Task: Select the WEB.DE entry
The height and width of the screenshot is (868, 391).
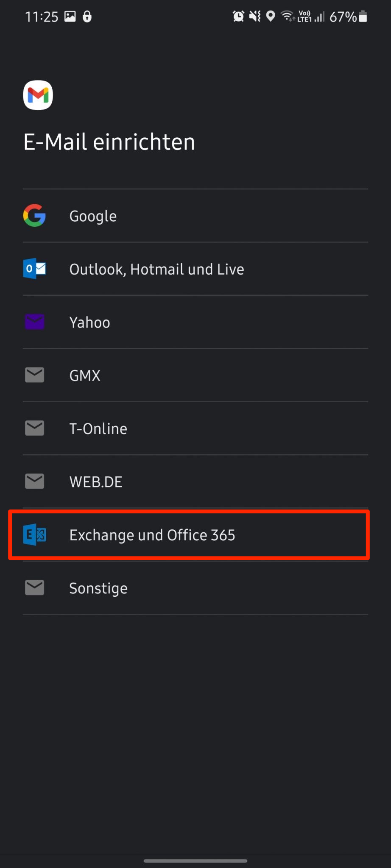Action: pyautogui.click(x=96, y=482)
